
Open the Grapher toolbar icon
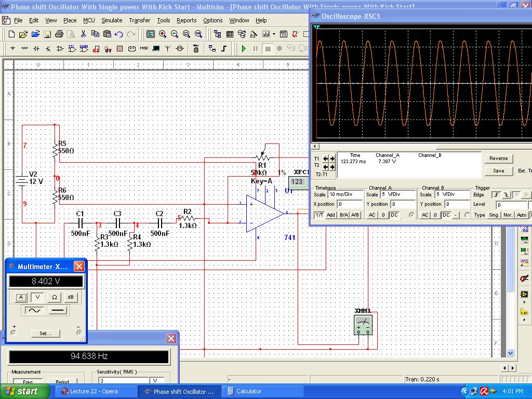click(x=266, y=34)
